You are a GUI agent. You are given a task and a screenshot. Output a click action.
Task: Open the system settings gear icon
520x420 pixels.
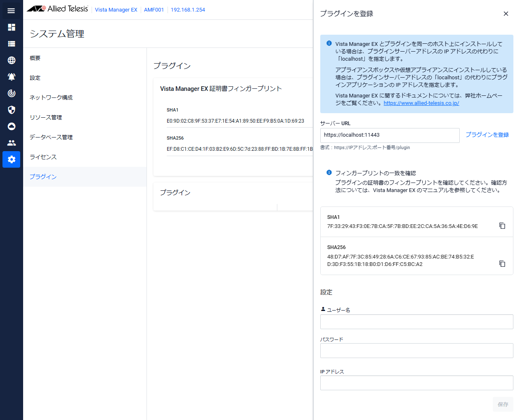(12, 159)
